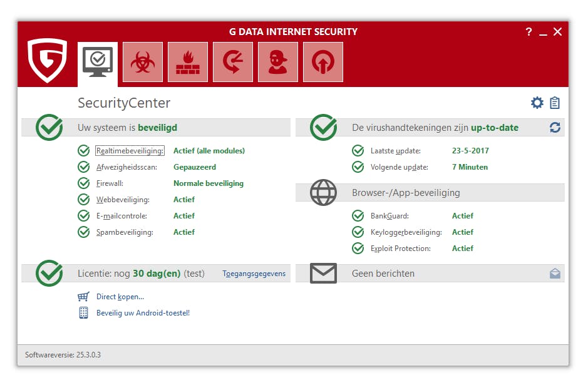Click the big checkmark next to Uw systeem is beveiligd
This screenshot has width=588, height=385.
pyautogui.click(x=49, y=128)
